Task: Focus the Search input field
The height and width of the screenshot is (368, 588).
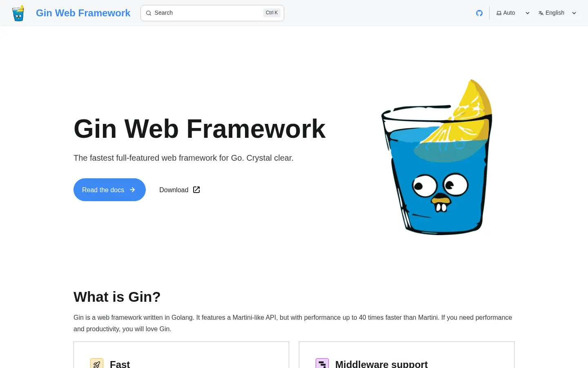Action: click(212, 13)
